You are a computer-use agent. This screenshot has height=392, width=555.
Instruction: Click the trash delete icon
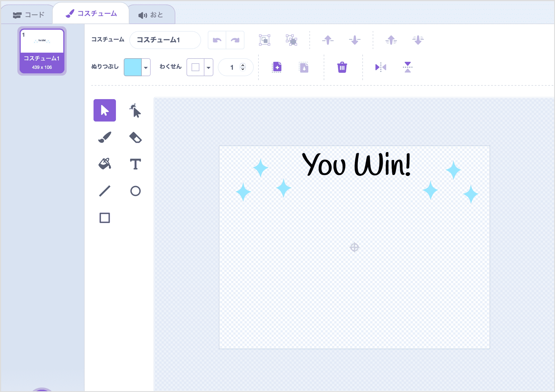(342, 67)
